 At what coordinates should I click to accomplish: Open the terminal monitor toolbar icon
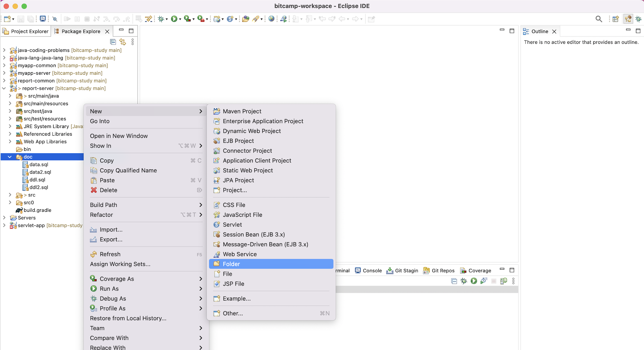43,19
